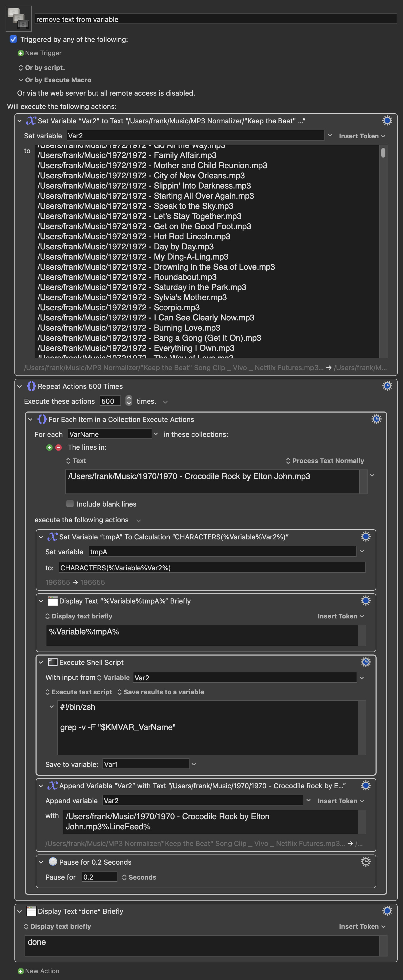
Task: Select line 'Burning Love.mp3'
Action: [128, 328]
